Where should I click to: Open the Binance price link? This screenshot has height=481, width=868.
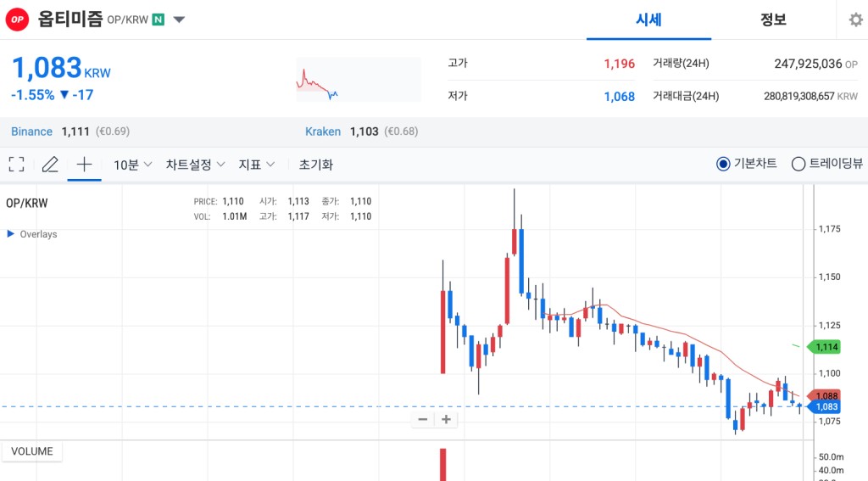click(31, 131)
